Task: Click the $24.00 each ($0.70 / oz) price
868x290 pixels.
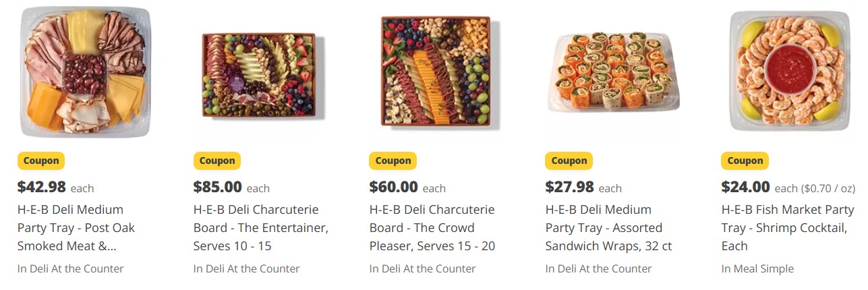Action: click(788, 187)
